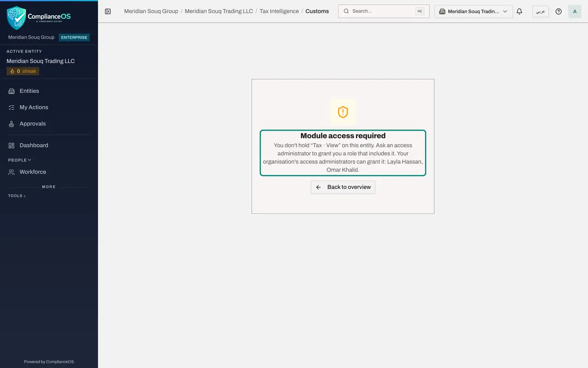Viewport: 588px width, 368px height.
Task: Open the notifications bell
Action: coord(520,11)
